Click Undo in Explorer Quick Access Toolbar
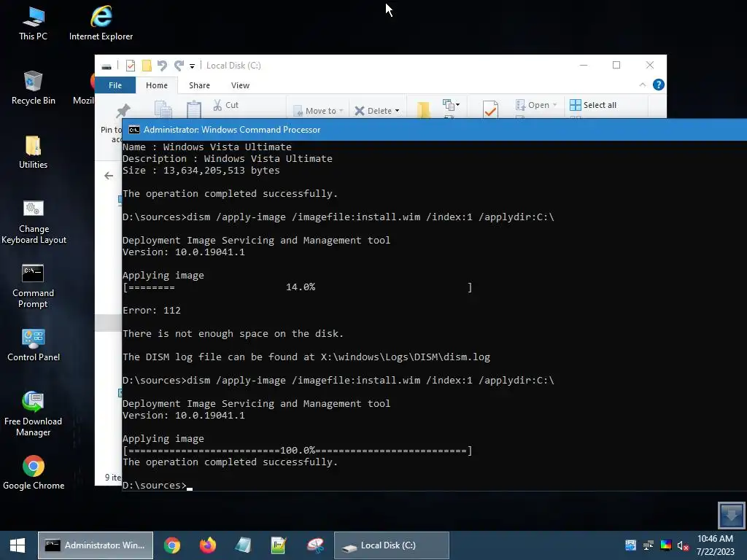 [162, 65]
